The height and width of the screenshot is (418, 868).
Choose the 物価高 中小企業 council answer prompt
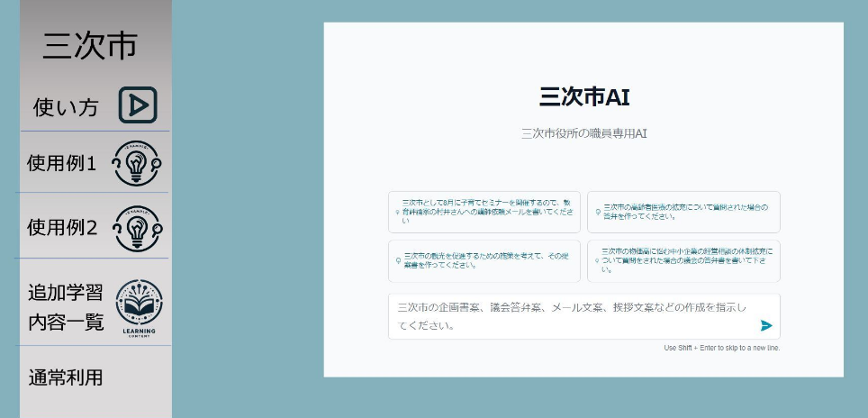point(684,261)
